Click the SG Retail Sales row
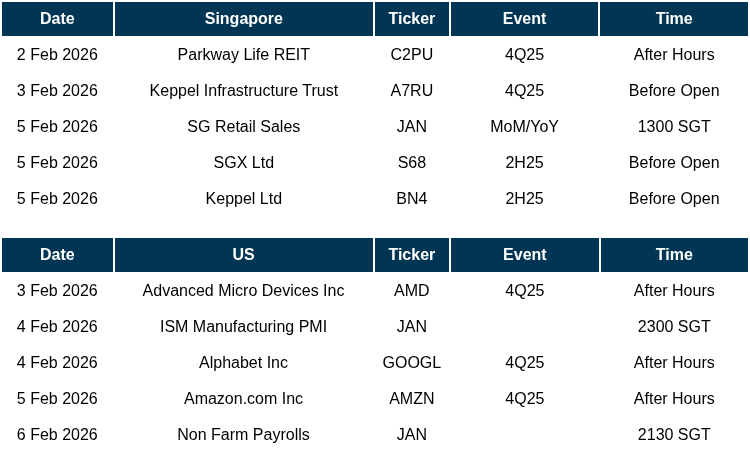Viewport: 750px width, 454px height. click(243, 127)
